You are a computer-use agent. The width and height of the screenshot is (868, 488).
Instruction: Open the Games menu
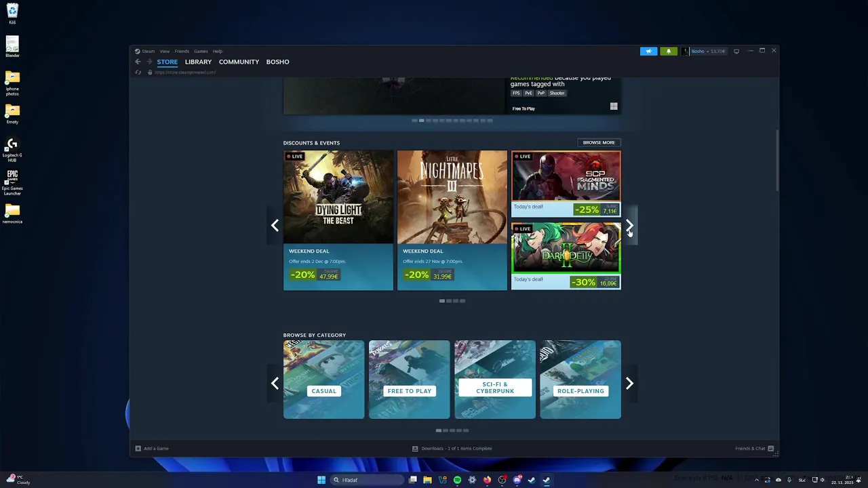tap(201, 51)
